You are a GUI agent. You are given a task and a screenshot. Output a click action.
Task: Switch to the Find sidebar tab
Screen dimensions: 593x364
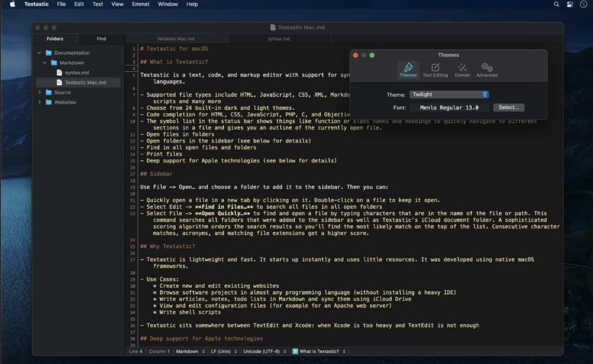[101, 38]
